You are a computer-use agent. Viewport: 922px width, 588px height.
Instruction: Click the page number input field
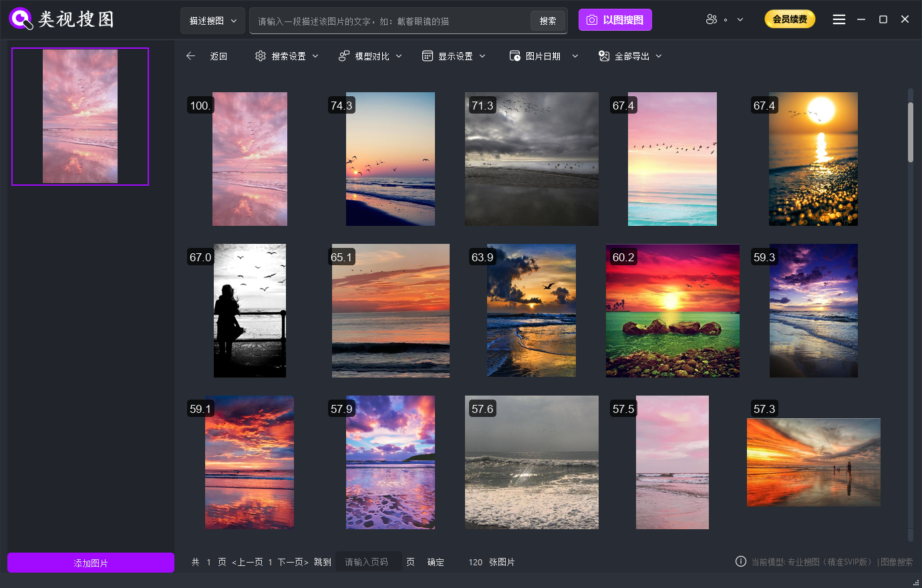click(x=369, y=562)
